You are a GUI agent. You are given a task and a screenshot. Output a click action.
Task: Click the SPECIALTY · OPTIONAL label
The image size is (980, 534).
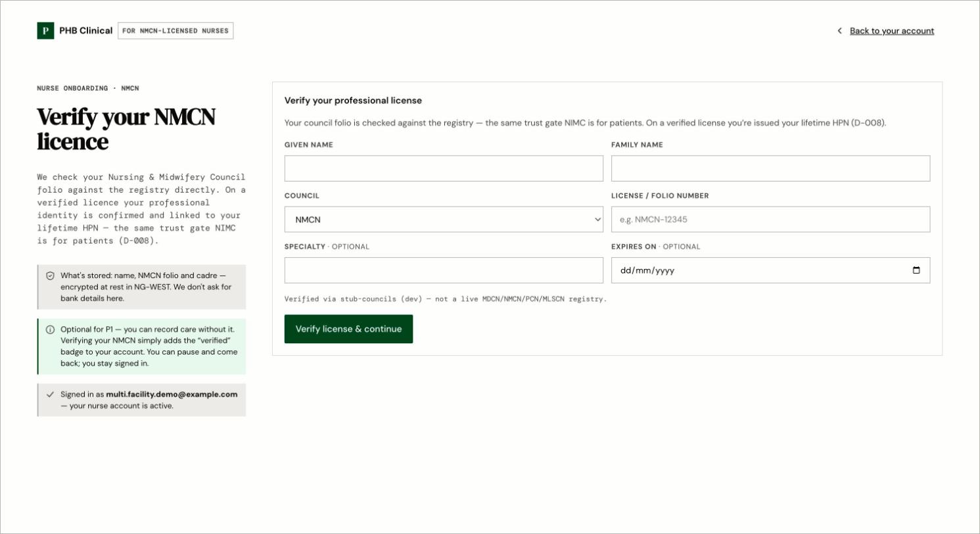pyautogui.click(x=327, y=247)
